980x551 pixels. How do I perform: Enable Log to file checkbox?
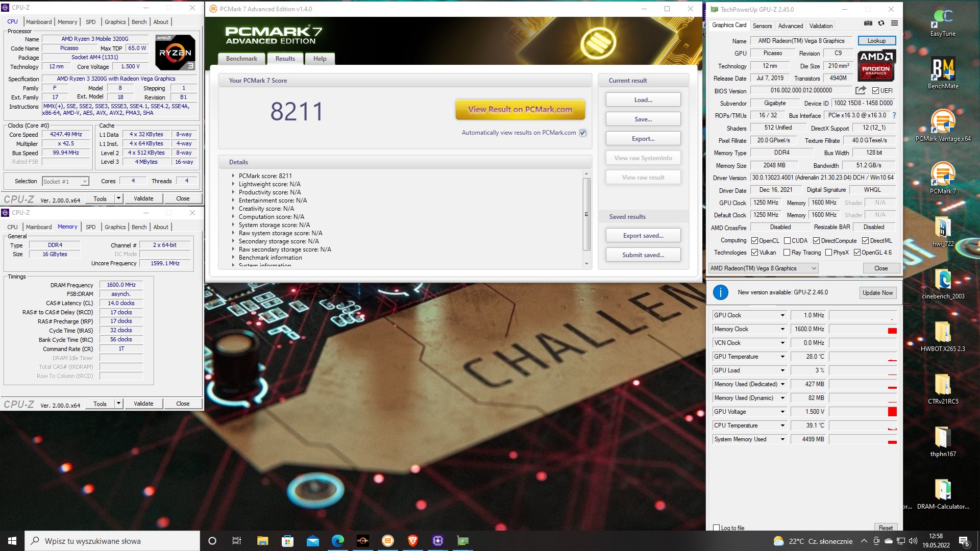point(717,528)
